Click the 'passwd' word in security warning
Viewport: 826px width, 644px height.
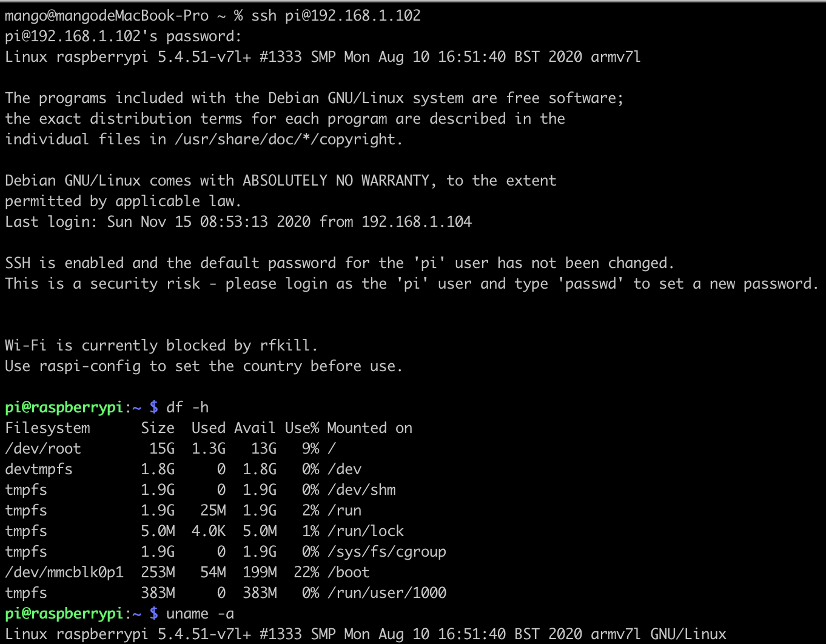point(591,284)
